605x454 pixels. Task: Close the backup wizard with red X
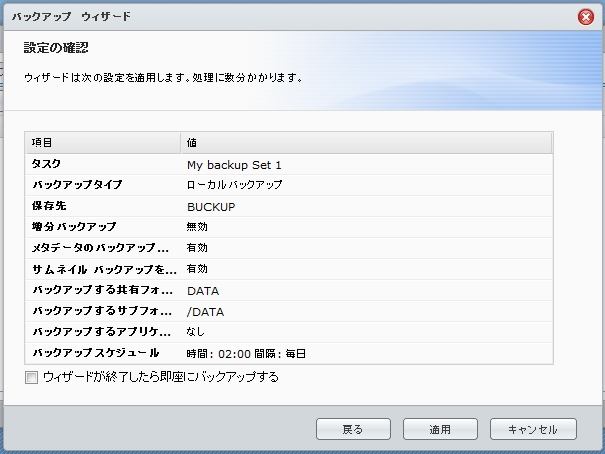pos(585,17)
